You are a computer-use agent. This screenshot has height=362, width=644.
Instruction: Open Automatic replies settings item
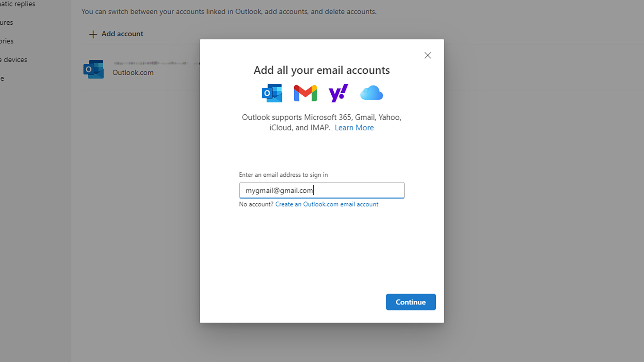[18, 4]
